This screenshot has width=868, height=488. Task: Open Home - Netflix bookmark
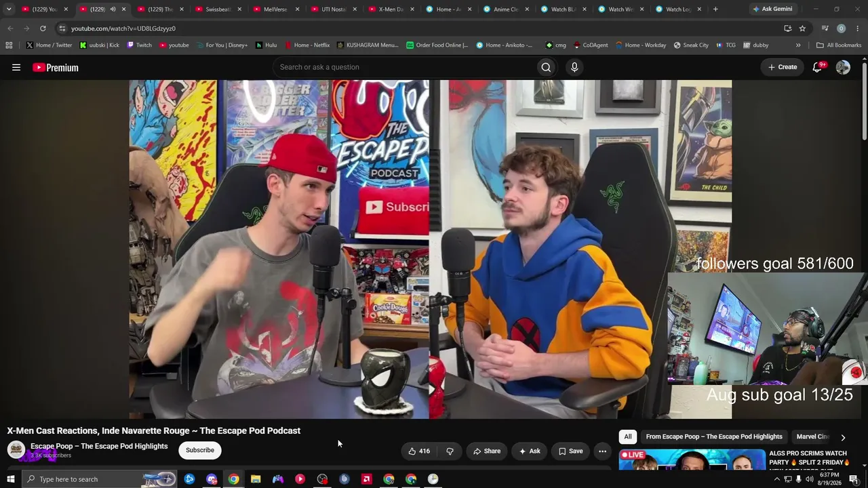pyautogui.click(x=307, y=45)
